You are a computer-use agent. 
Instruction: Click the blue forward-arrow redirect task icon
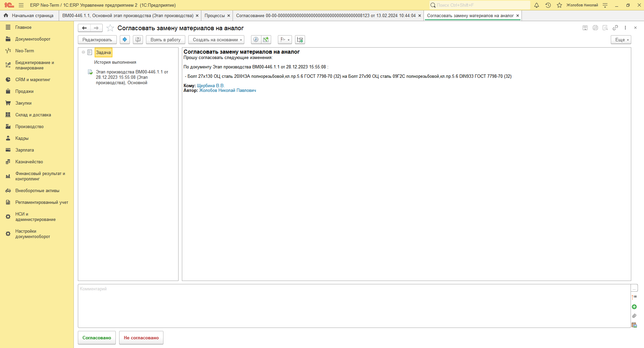(125, 40)
